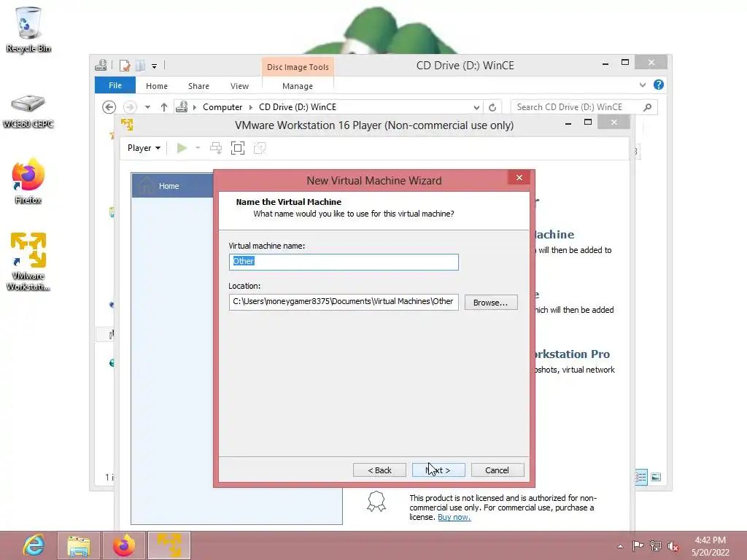The width and height of the screenshot is (747, 560).
Task: Open Explorer help question mark icon
Action: (659, 85)
